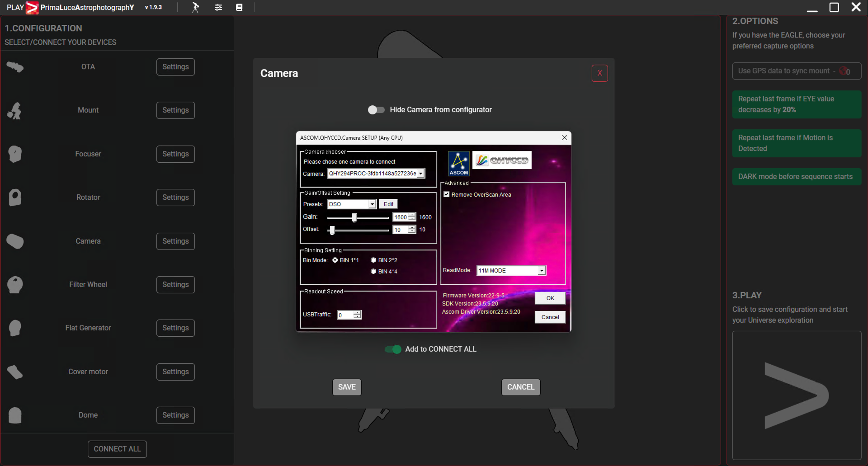Click the notes/log icon in top toolbar
868x466 pixels.
(x=239, y=7)
